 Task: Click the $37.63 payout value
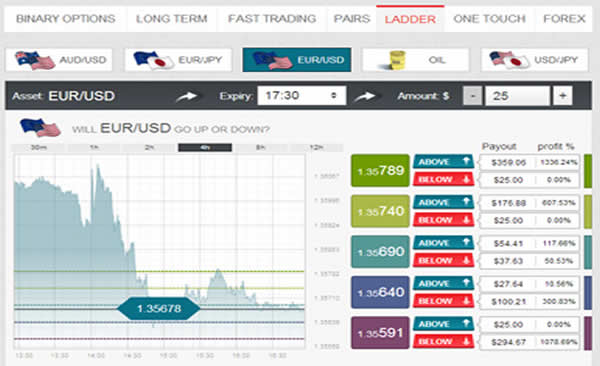coord(509,261)
